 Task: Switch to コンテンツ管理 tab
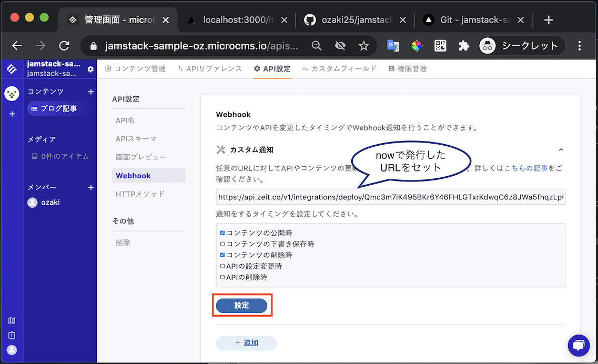[x=135, y=69]
